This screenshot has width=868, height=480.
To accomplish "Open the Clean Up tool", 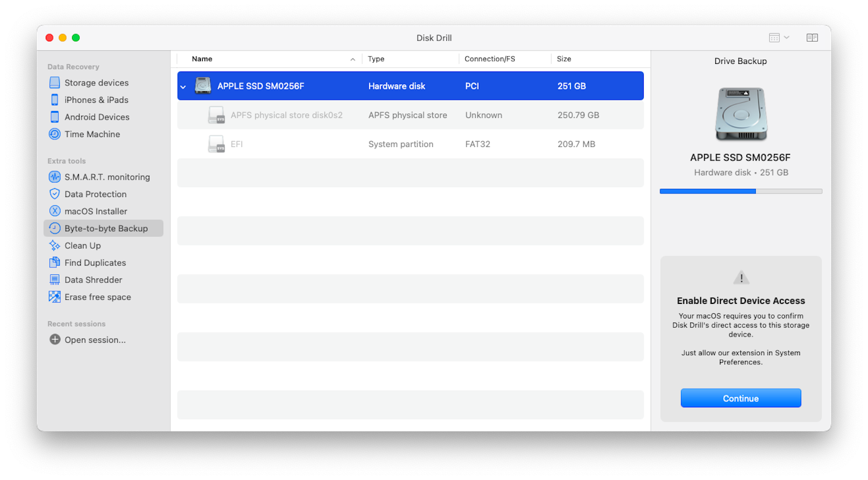I will pos(82,245).
